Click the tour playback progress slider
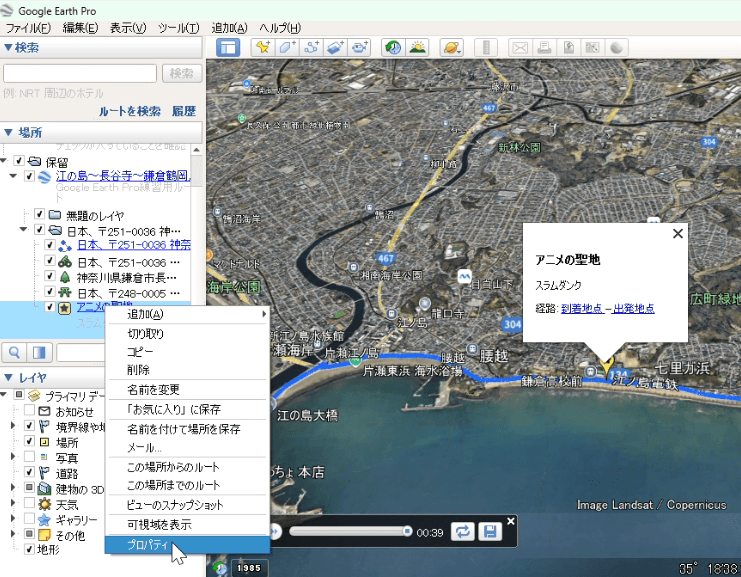This screenshot has height=577, width=741. (350, 531)
